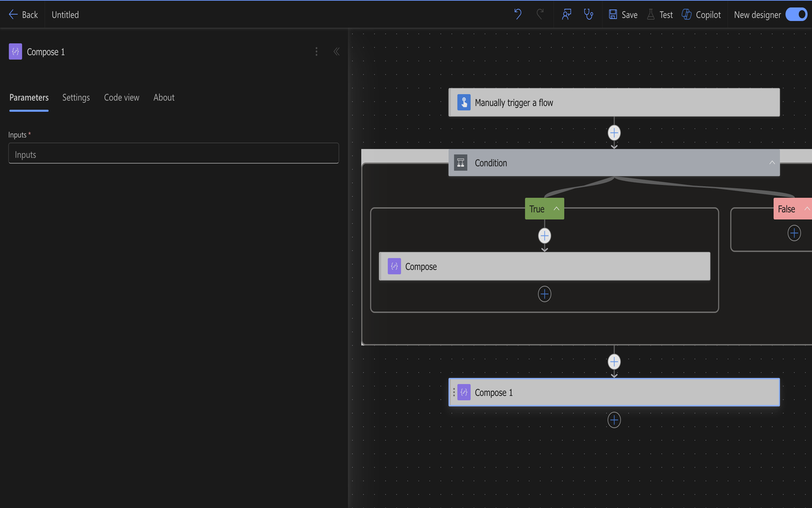Select the Condition action card
The image size is (812, 508).
(x=614, y=163)
